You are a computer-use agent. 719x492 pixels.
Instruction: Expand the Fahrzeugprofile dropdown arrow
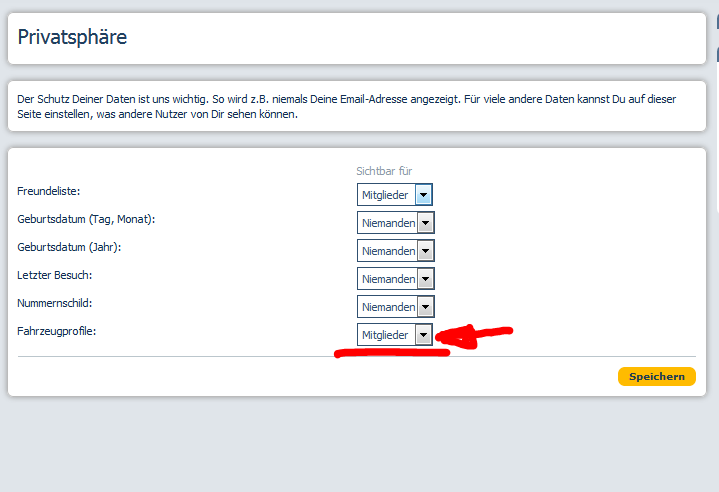[x=423, y=335]
